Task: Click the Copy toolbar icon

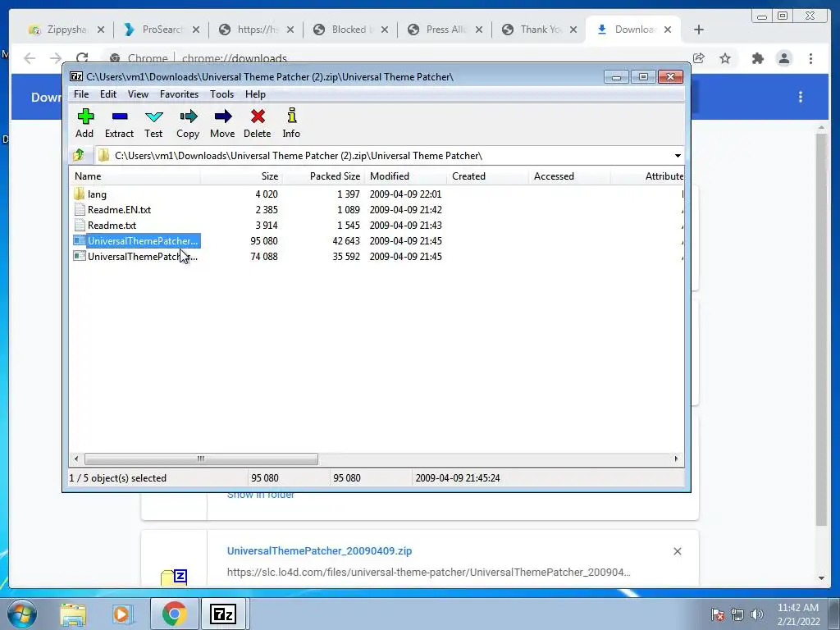Action: 188,123
